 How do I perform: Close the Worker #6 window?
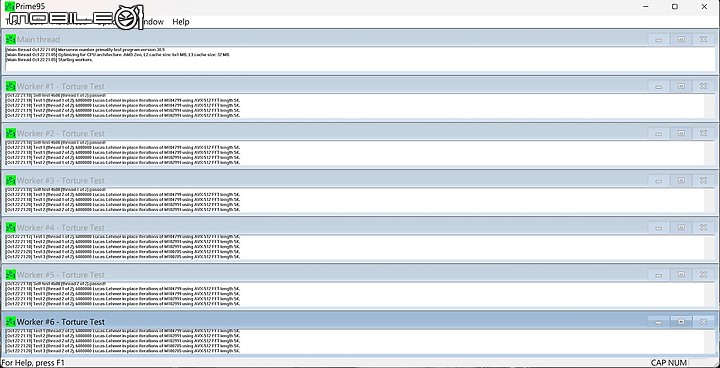pos(703,322)
